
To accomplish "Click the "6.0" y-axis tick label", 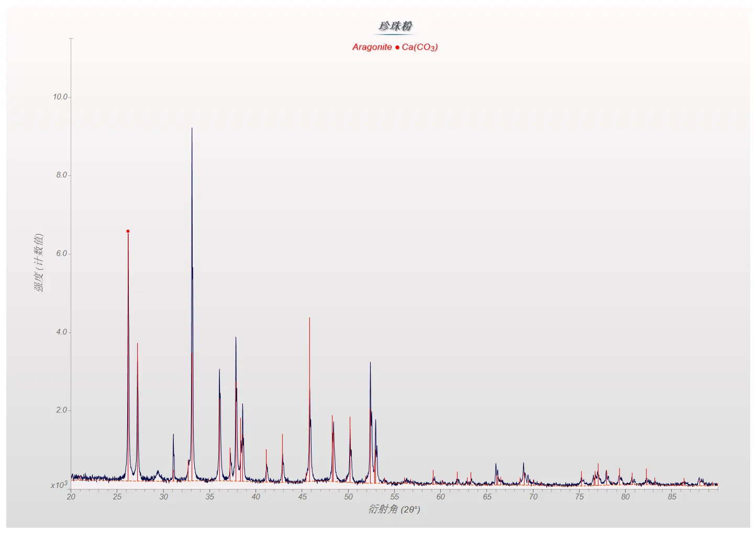I will pyautogui.click(x=62, y=254).
